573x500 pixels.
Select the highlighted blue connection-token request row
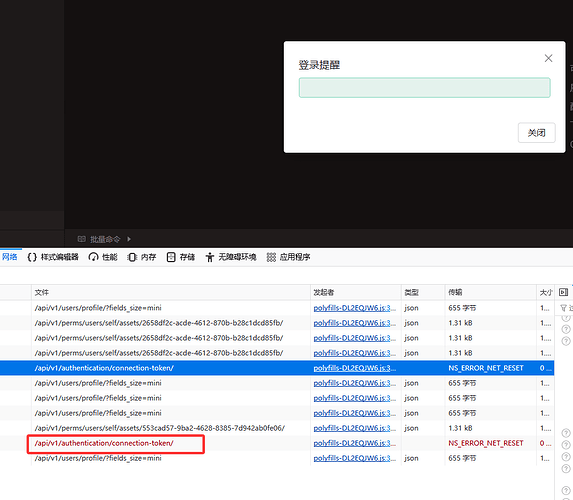[x=277, y=368]
